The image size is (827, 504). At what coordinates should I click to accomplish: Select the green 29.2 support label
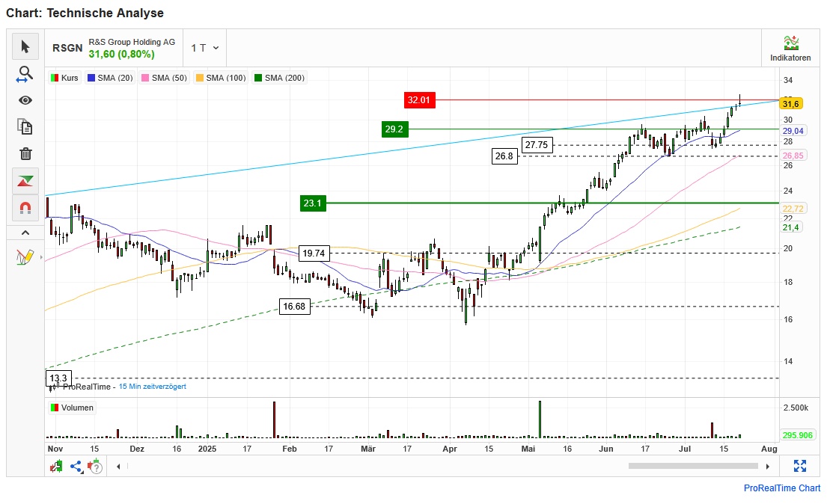coord(394,129)
